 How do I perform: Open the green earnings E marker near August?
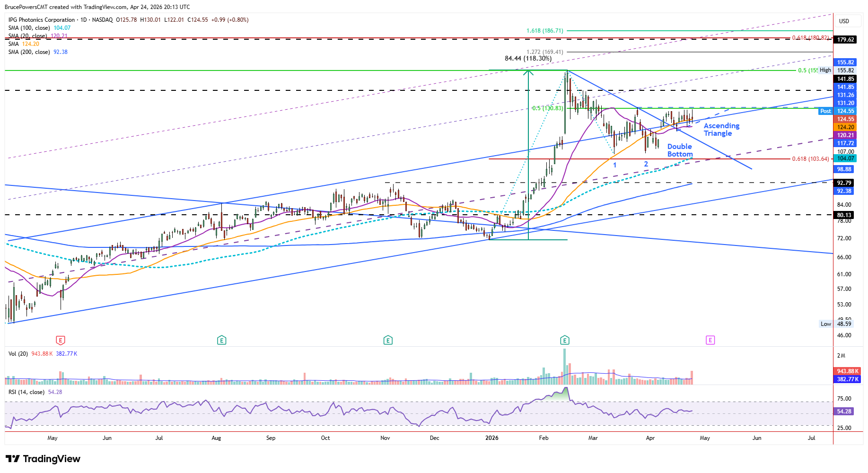[221, 340]
